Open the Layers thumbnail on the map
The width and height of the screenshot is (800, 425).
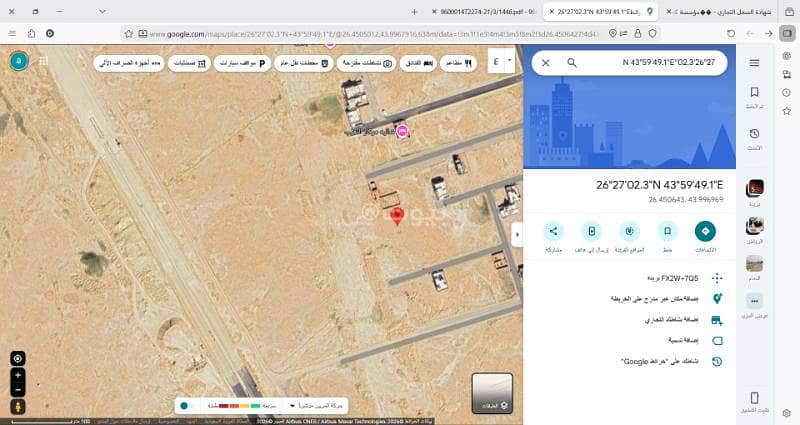[492, 393]
